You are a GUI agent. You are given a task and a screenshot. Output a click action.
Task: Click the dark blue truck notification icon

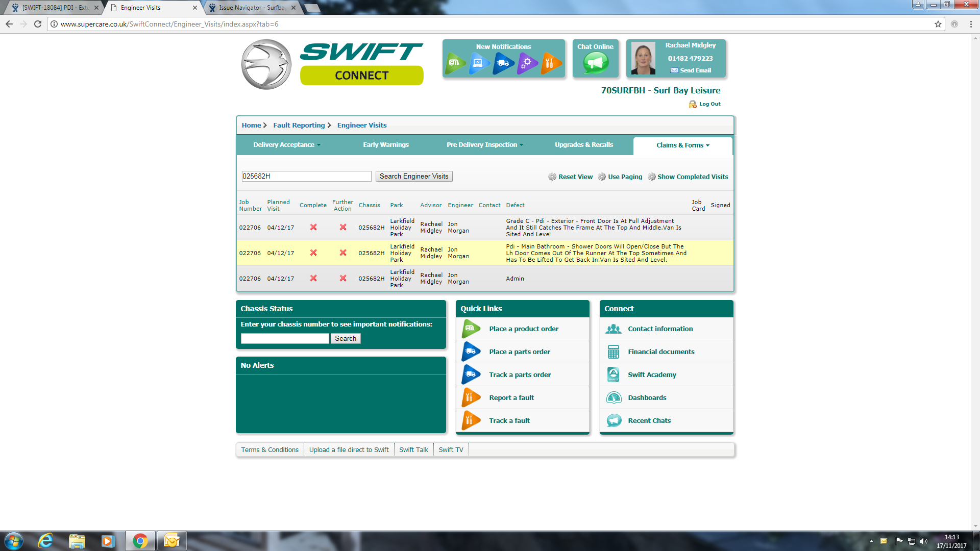(x=503, y=63)
